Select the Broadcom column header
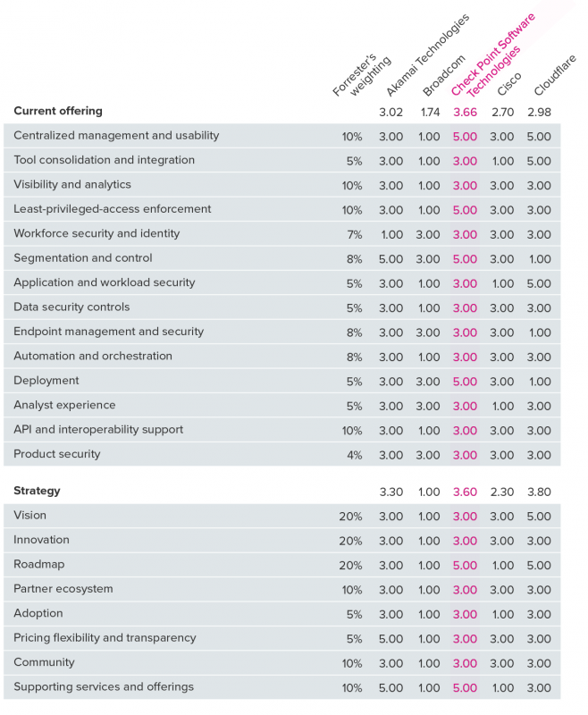 [x=444, y=75]
